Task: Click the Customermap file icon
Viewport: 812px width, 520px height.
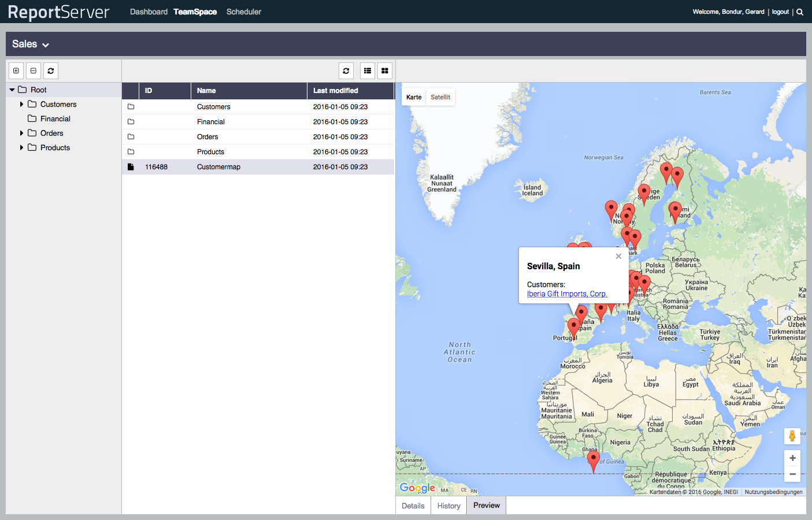Action: point(131,166)
